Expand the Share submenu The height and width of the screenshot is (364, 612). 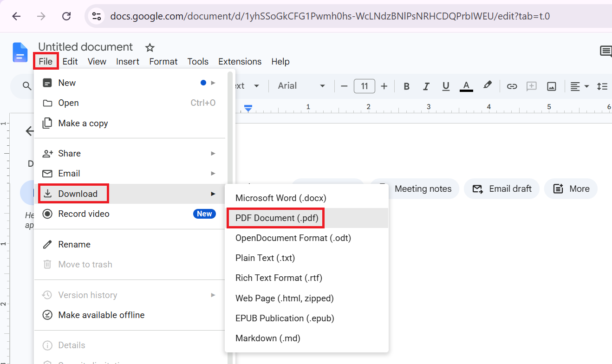click(x=129, y=153)
